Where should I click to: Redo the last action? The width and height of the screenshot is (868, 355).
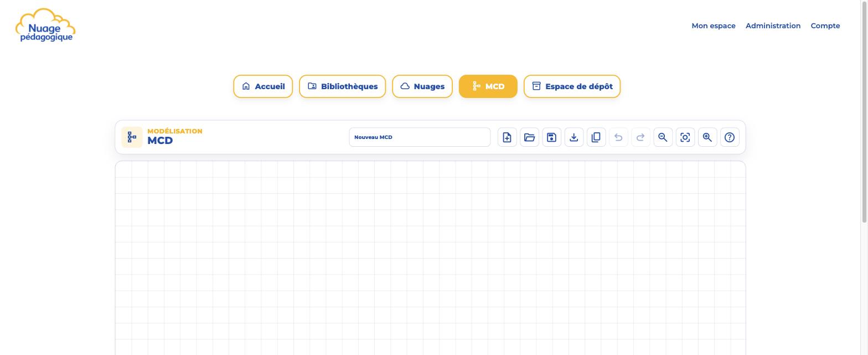tap(640, 137)
